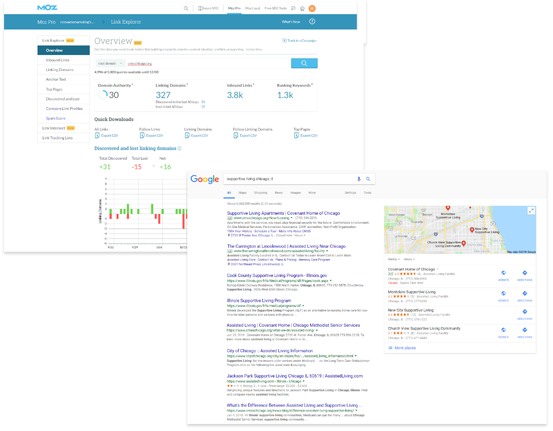
Task: Click info icon beside Discovered and lost heading
Action: pos(180,148)
